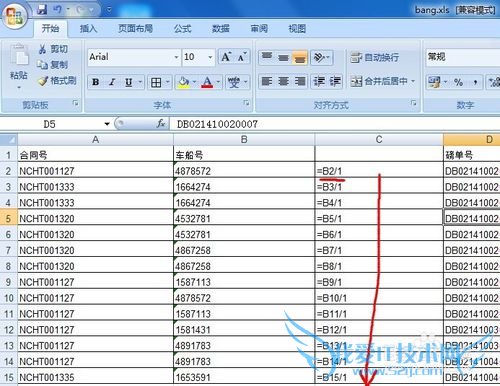Apply cell borders icon
500x386 pixels.
(x=156, y=82)
